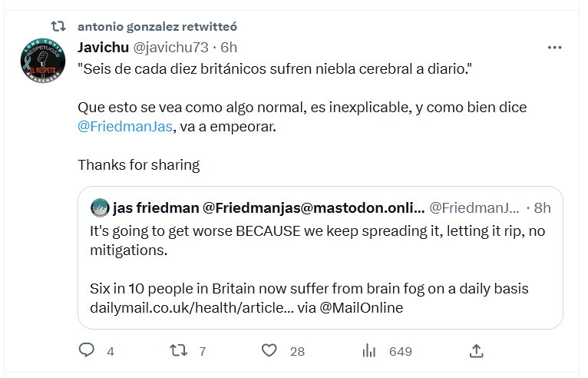Like the tweet with heart icon
588x378 pixels.
click(269, 350)
